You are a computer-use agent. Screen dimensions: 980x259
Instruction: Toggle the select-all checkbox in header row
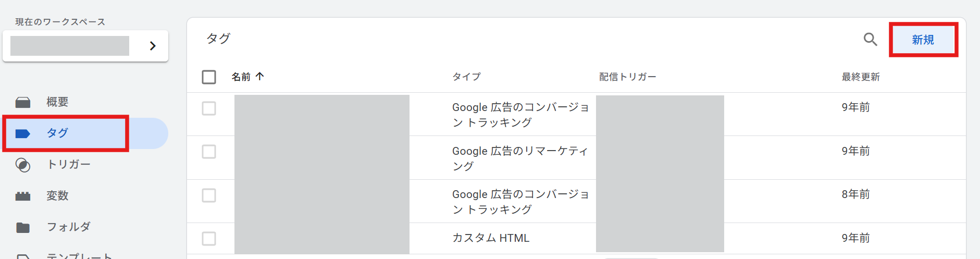pyautogui.click(x=209, y=77)
